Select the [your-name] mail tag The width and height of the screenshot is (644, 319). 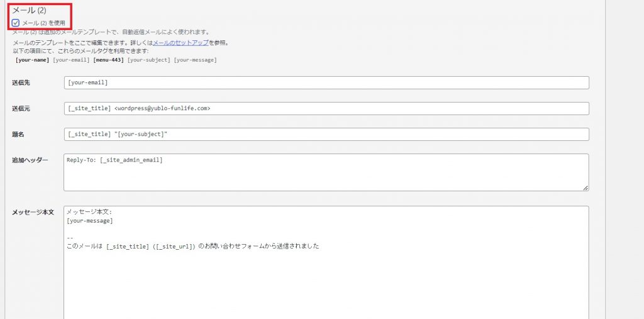[32, 60]
